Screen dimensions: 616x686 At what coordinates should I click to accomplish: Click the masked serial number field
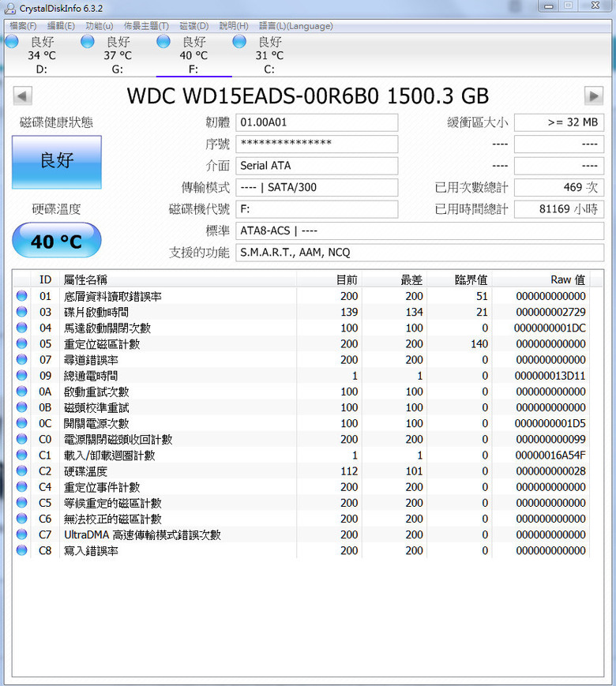(317, 144)
